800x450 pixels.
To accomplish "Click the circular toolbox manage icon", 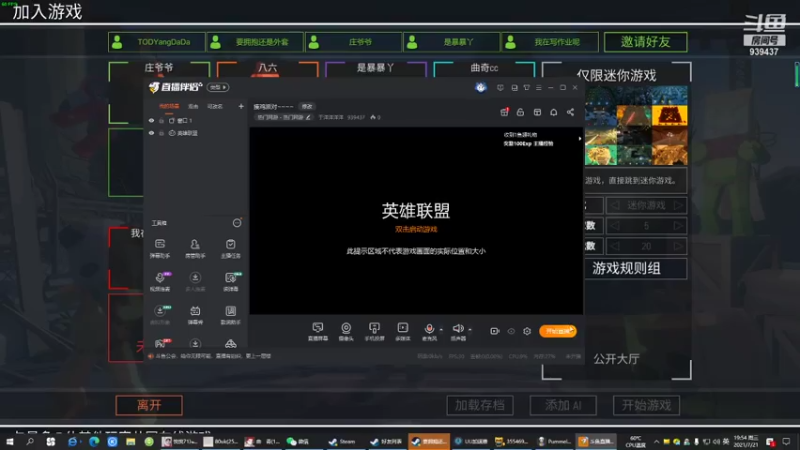I will tap(237, 223).
